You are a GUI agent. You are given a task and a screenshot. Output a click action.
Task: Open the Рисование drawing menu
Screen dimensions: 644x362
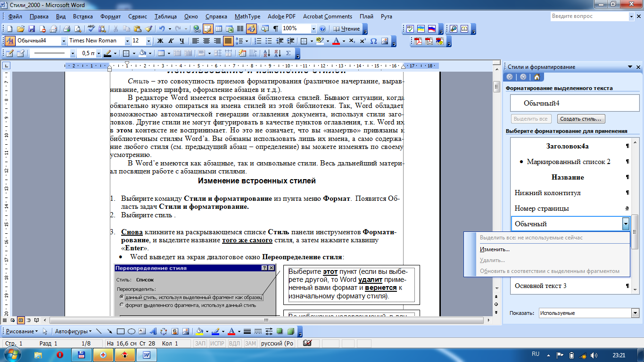[23, 331]
